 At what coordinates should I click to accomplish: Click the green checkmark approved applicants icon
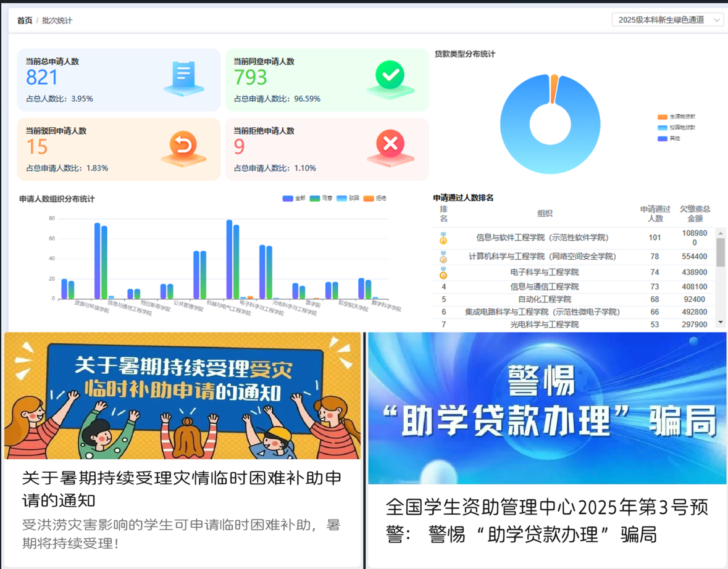390,77
